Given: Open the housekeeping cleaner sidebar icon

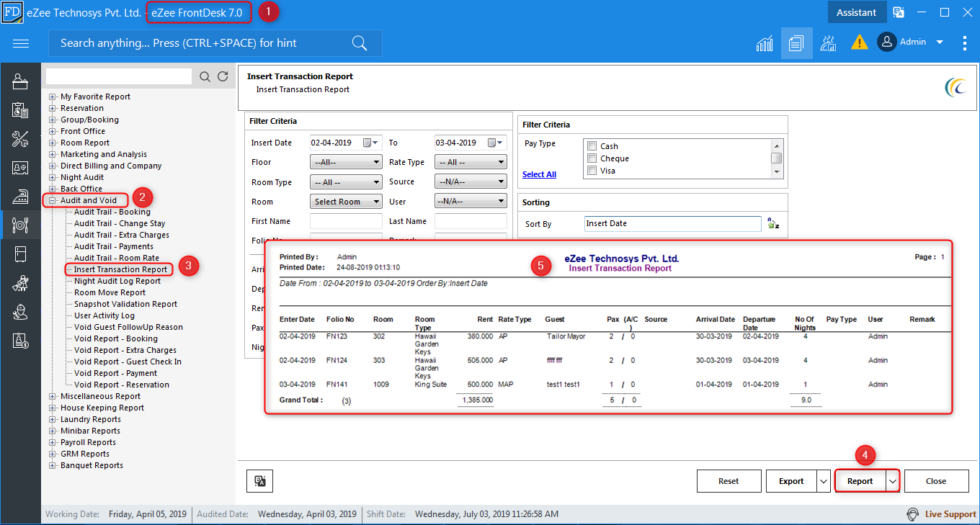Looking at the screenshot, I should pos(20,283).
